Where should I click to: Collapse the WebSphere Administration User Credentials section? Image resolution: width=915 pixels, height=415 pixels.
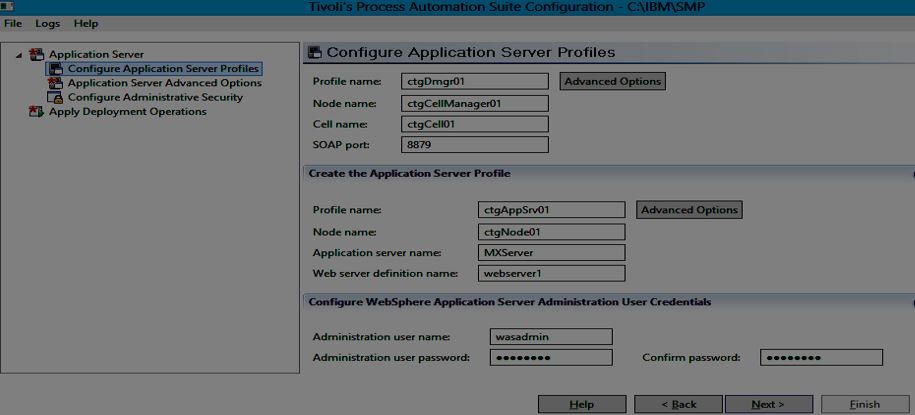[x=912, y=302]
